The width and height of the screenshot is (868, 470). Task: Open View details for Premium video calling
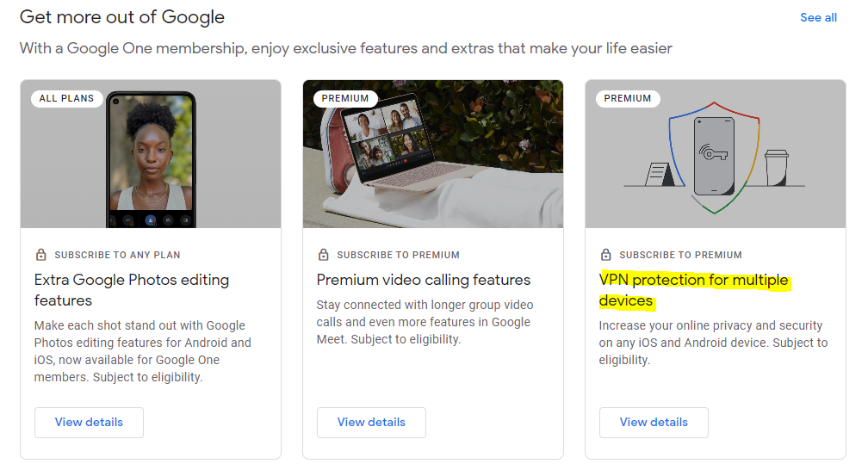[371, 423]
